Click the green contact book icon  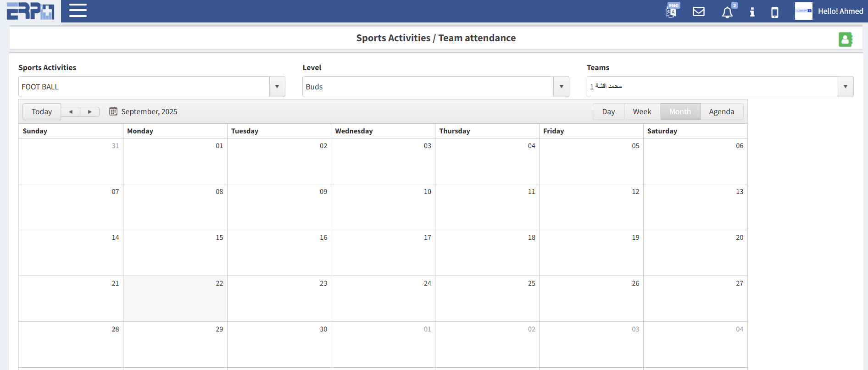(x=845, y=39)
